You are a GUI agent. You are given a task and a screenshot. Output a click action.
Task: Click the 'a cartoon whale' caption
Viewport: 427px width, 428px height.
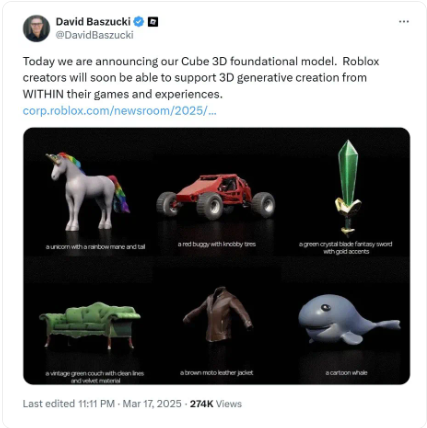[346, 373]
